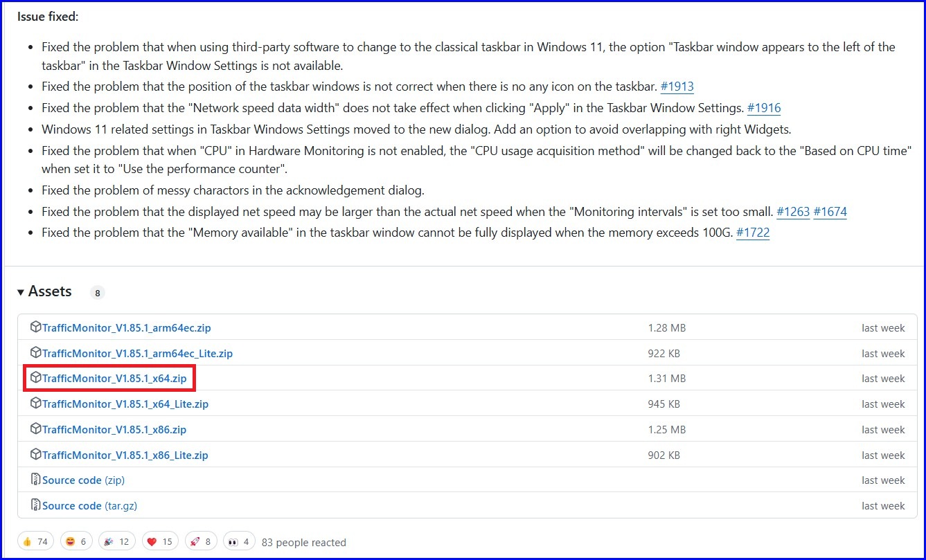Click the assets count badge 8
The height and width of the screenshot is (560, 926).
[x=98, y=293]
